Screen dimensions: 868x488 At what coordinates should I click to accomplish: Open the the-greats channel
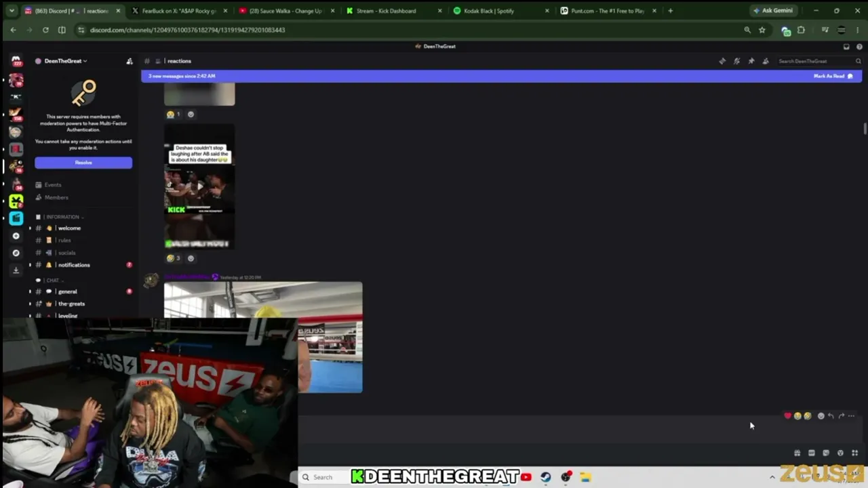click(71, 304)
